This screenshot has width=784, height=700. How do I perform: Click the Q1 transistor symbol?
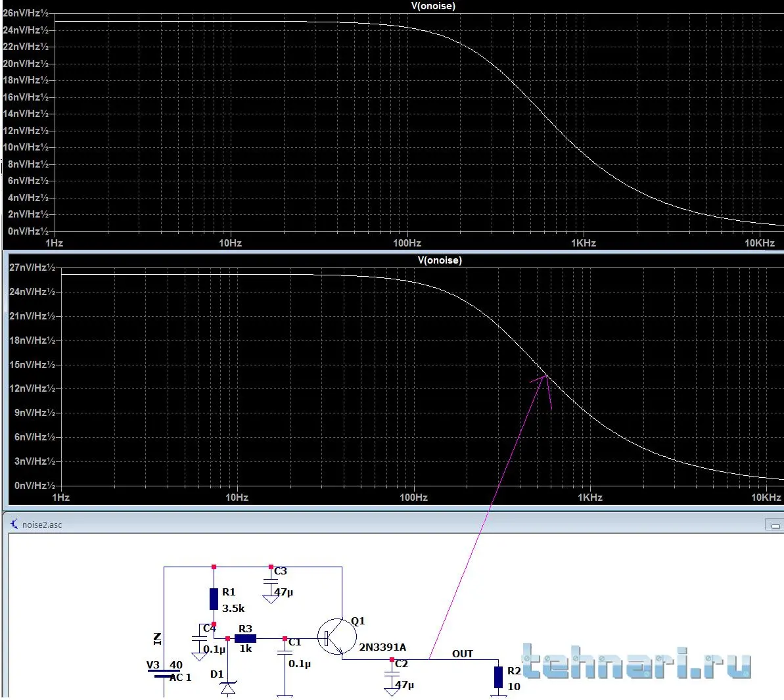[335, 637]
